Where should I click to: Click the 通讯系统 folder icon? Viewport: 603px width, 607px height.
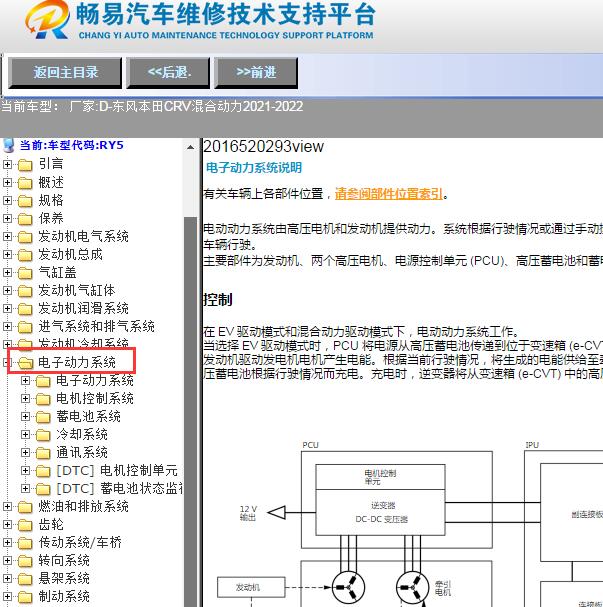43,453
